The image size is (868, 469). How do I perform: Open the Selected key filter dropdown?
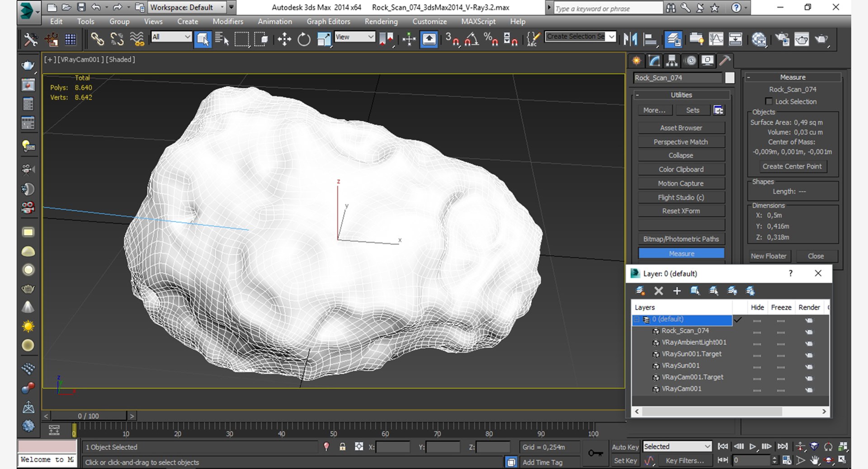pyautogui.click(x=677, y=447)
